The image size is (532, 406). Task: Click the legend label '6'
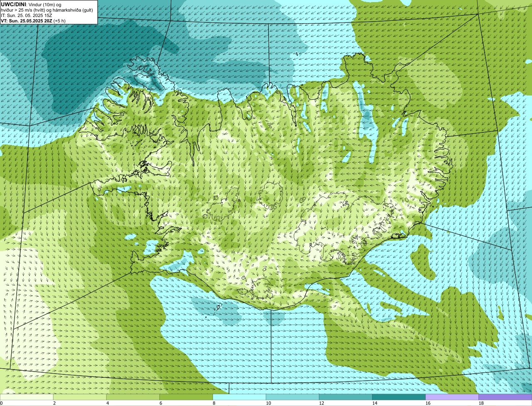161,403
